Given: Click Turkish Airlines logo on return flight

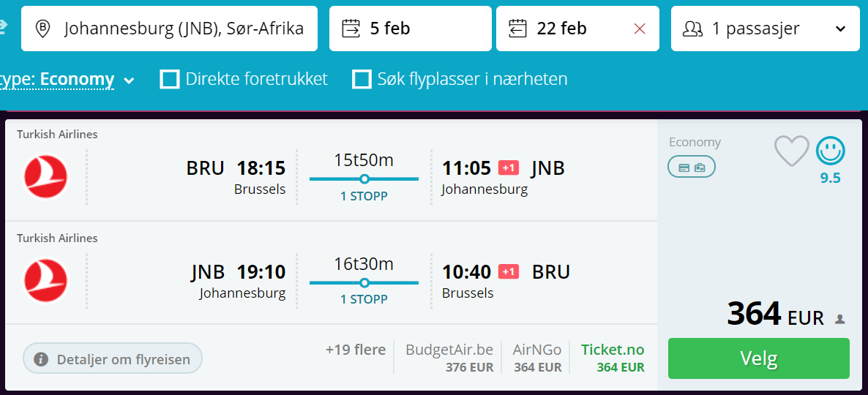Looking at the screenshot, I should point(45,281).
